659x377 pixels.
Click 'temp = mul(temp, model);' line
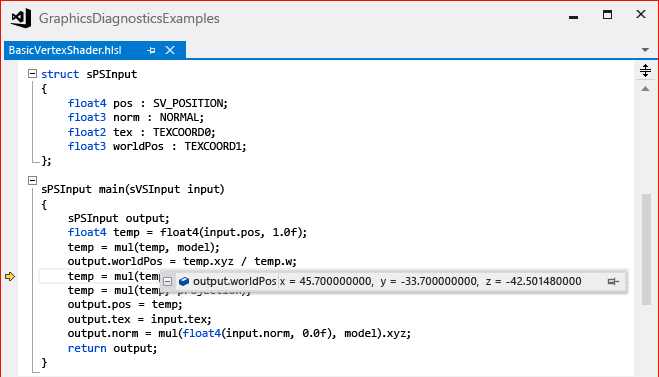pyautogui.click(x=143, y=247)
